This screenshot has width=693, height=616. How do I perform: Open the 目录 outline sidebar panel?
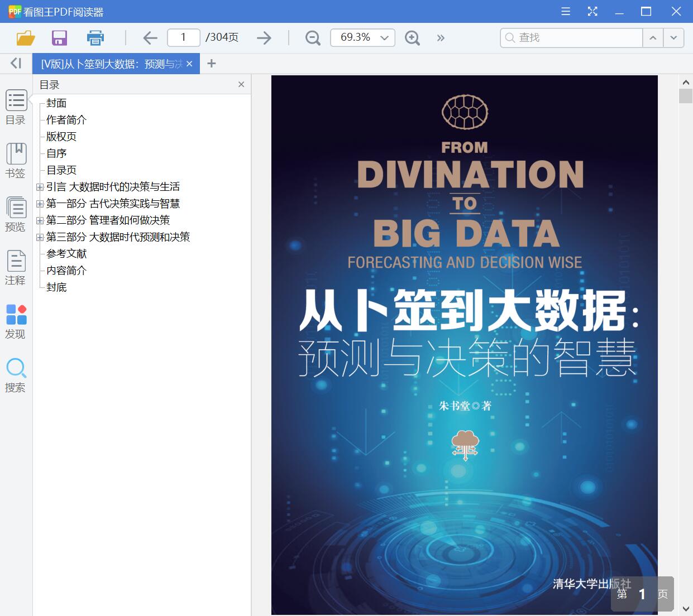point(16,108)
